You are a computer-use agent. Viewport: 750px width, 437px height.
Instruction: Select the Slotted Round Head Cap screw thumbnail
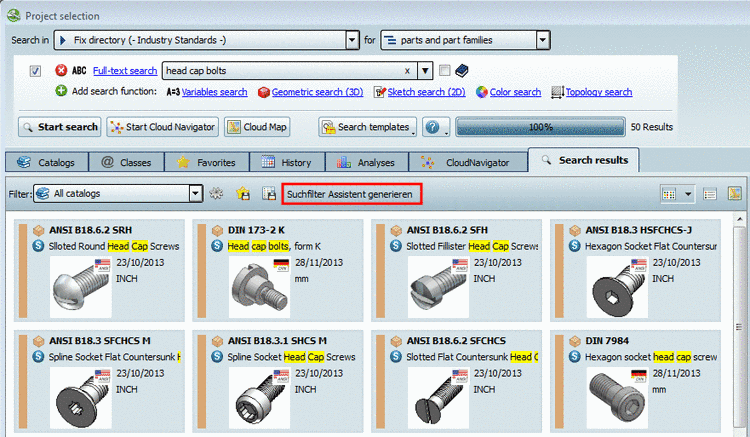(81, 287)
